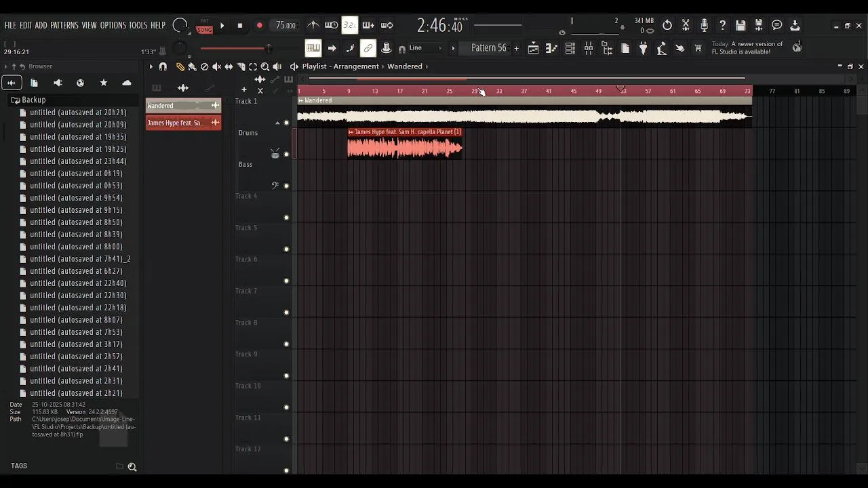Open the audio editor scissors icon
The height and width of the screenshot is (488, 868).
tap(686, 26)
